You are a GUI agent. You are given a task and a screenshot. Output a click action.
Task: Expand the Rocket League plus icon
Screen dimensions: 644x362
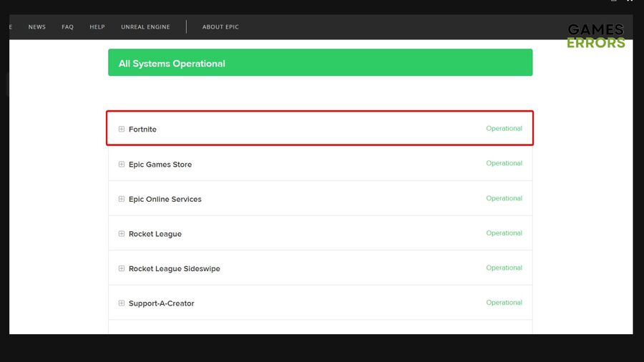(x=122, y=233)
